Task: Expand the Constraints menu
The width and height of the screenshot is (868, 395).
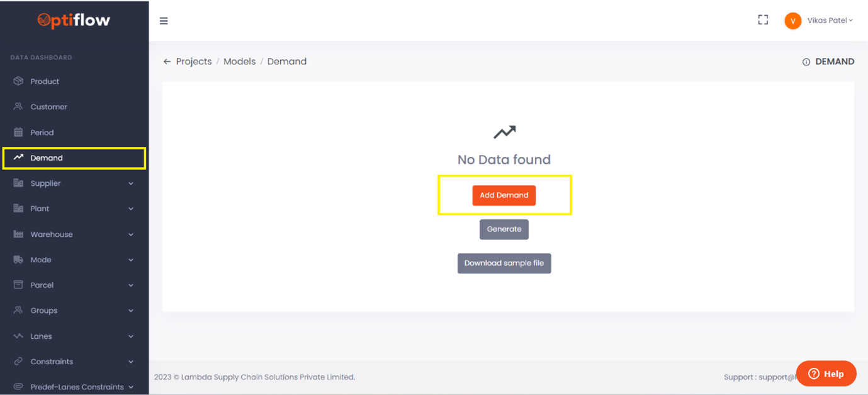Action: 130,361
